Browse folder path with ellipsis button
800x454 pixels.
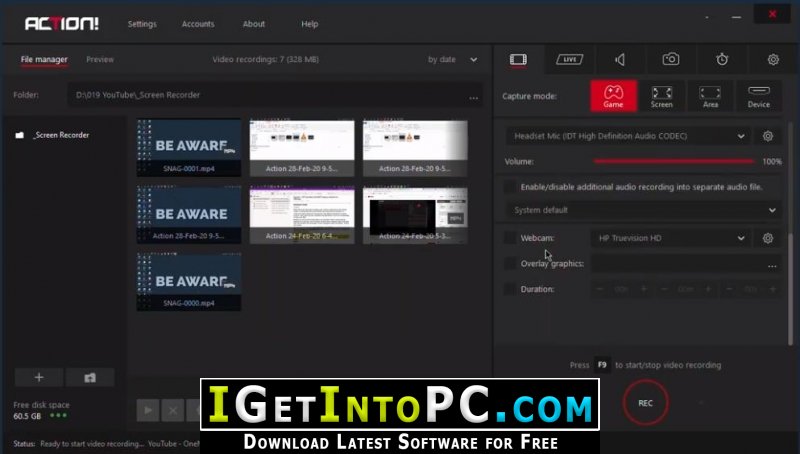(473, 97)
